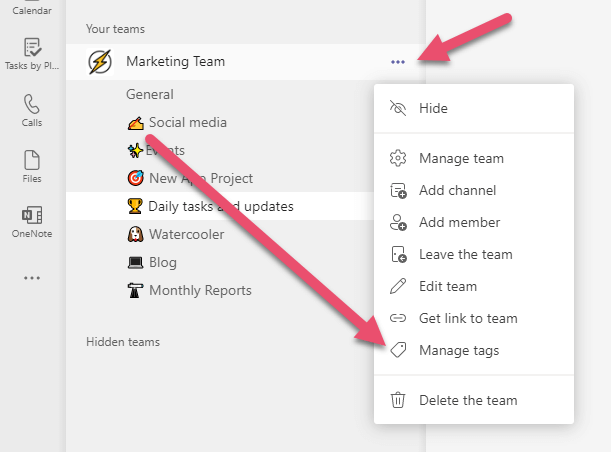The image size is (611, 452).
Task: Select Leave the team option
Action: (465, 254)
